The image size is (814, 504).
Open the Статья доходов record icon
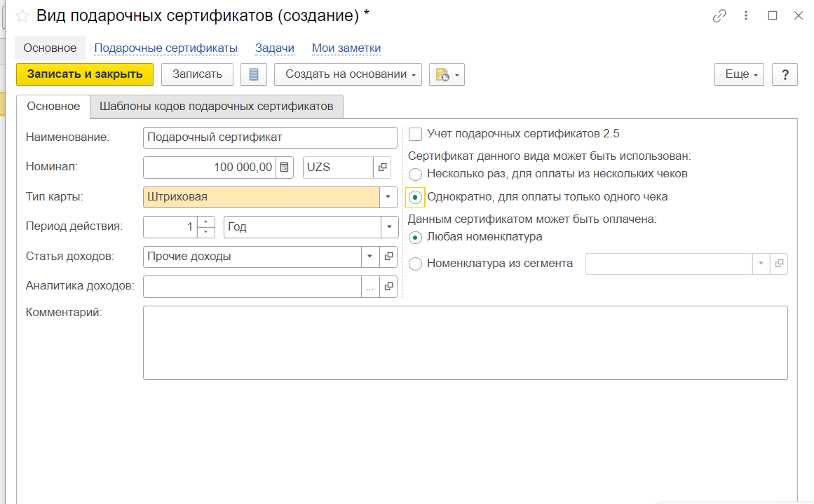coord(388,257)
